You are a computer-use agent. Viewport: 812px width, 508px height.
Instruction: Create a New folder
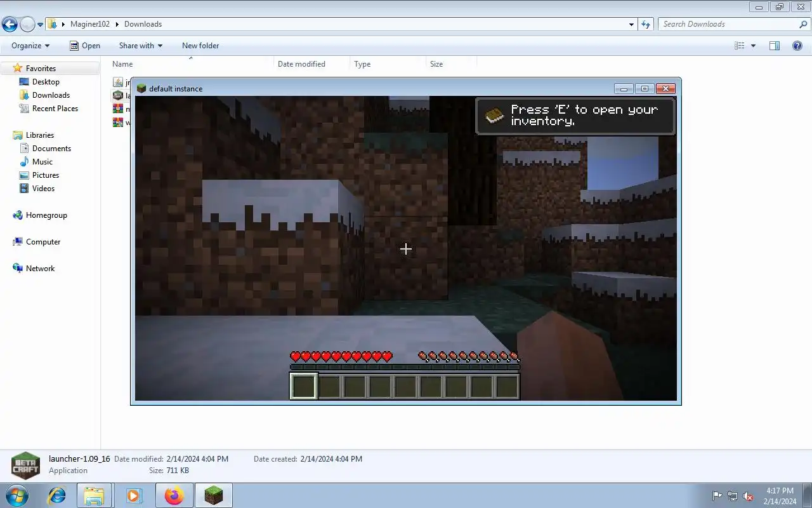[x=200, y=46]
